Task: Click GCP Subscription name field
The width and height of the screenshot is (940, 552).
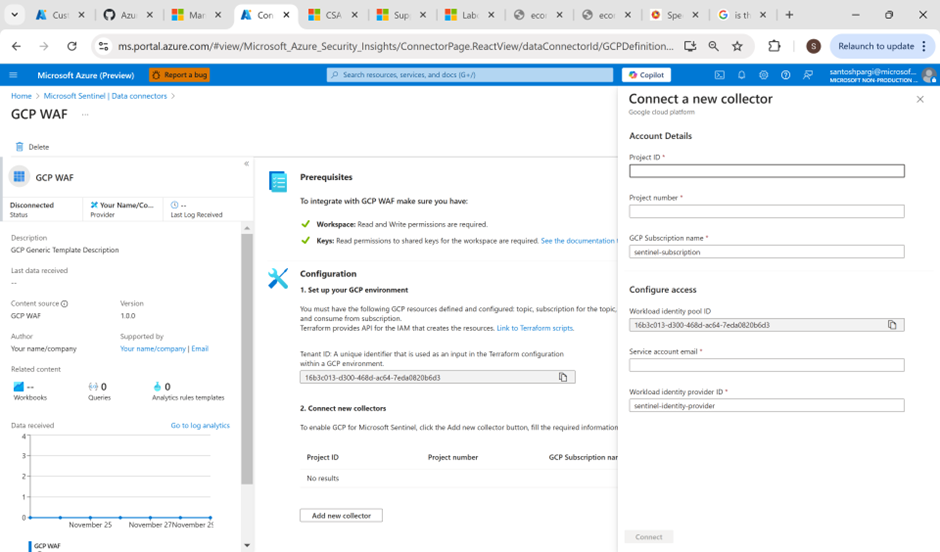Action: [x=767, y=252]
